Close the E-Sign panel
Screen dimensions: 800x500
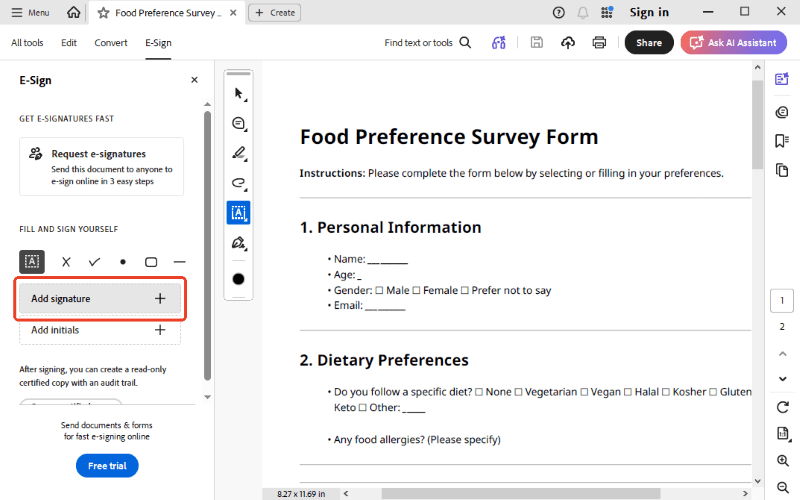194,80
